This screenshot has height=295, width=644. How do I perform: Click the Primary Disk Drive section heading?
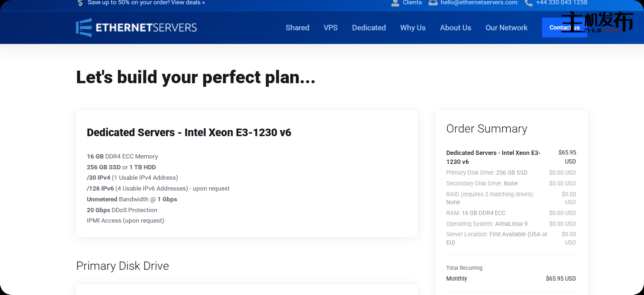(122, 266)
